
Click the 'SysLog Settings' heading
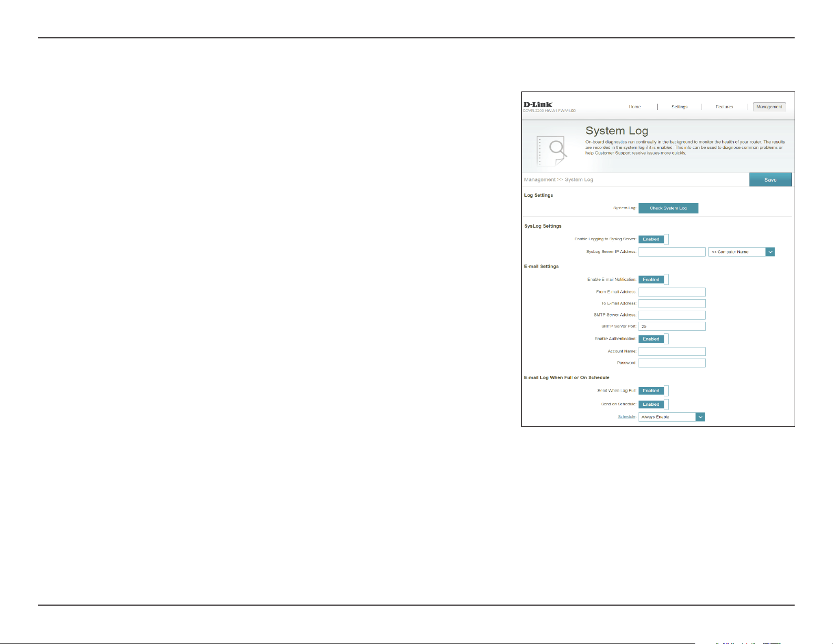click(x=543, y=226)
